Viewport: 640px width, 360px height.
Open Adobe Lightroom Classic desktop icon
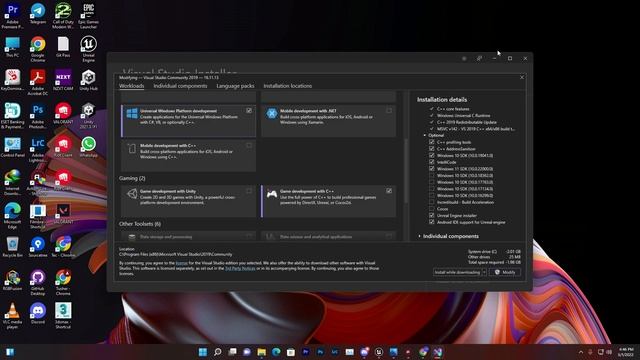tap(38, 149)
